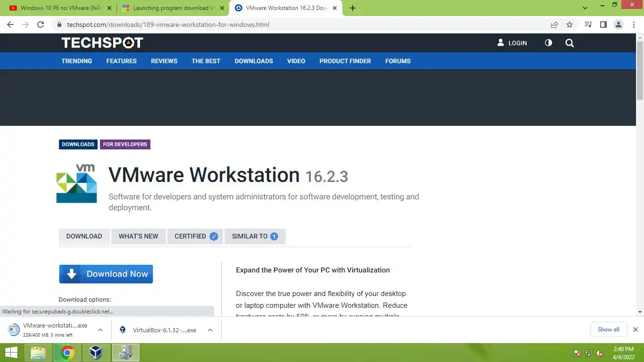The height and width of the screenshot is (362, 644).
Task: Click the share page icon in the address bar
Action: click(554, 25)
